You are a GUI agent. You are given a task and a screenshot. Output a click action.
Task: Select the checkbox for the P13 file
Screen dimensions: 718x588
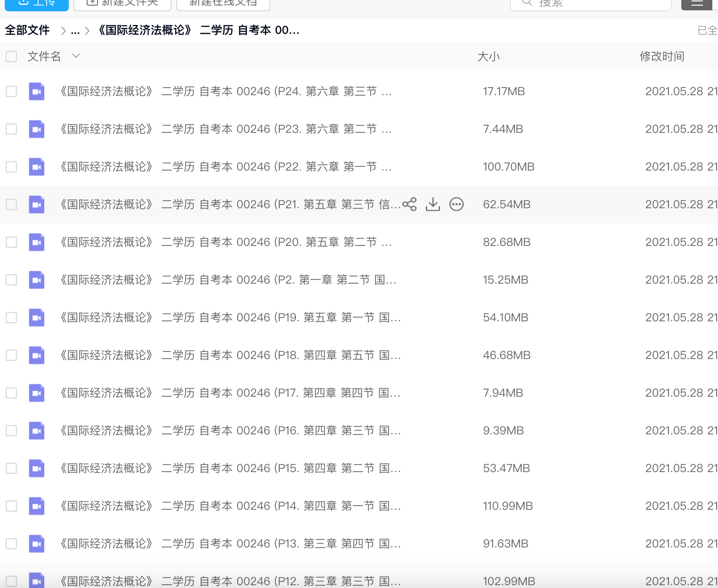tap(11, 544)
